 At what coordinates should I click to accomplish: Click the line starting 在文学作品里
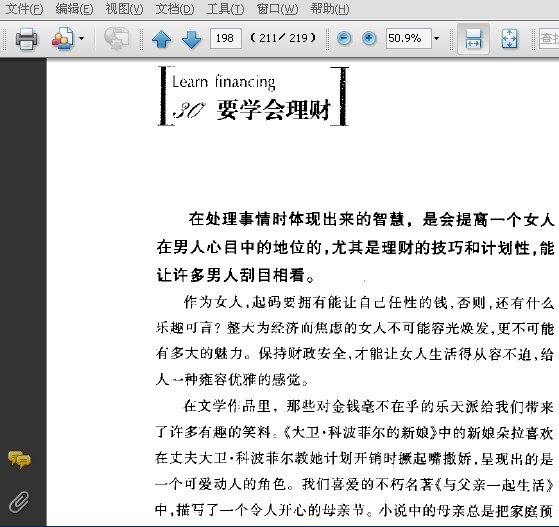pyautogui.click(x=369, y=406)
